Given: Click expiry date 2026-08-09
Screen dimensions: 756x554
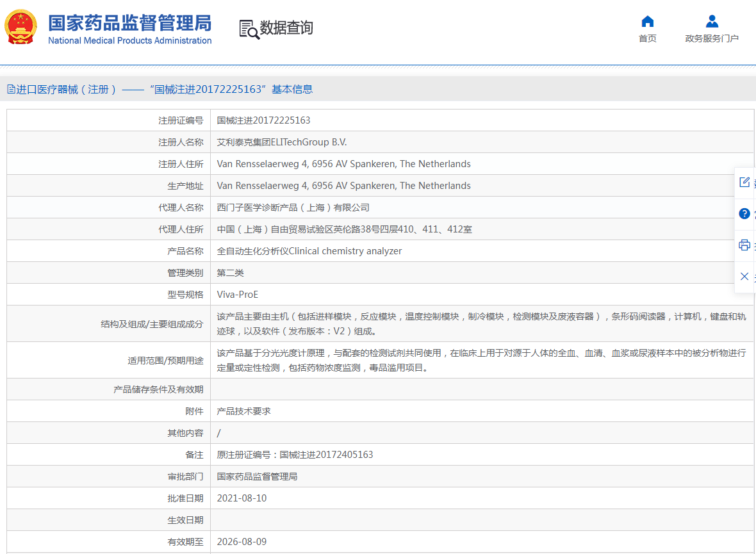Looking at the screenshot, I should 242,542.
